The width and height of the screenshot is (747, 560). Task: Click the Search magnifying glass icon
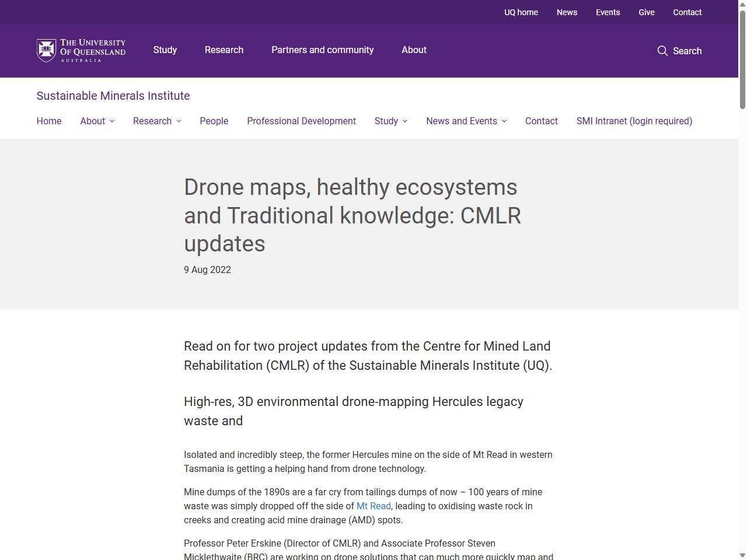click(662, 51)
